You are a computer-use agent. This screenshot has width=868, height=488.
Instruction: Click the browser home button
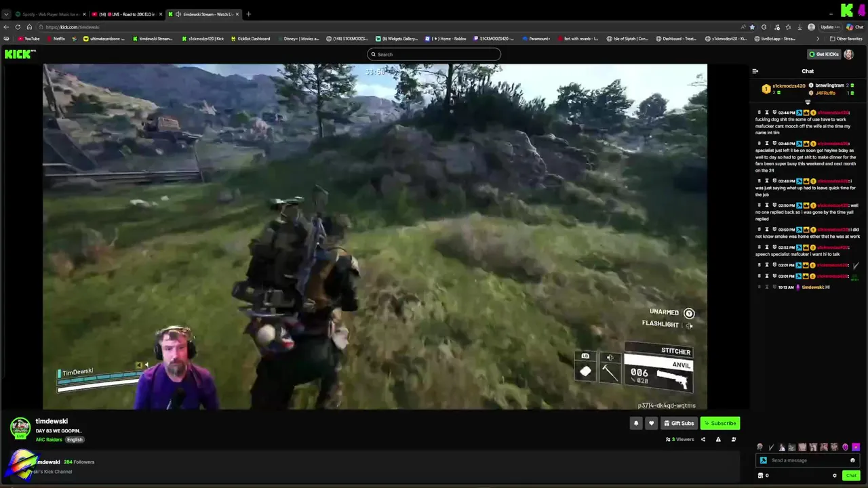(29, 27)
